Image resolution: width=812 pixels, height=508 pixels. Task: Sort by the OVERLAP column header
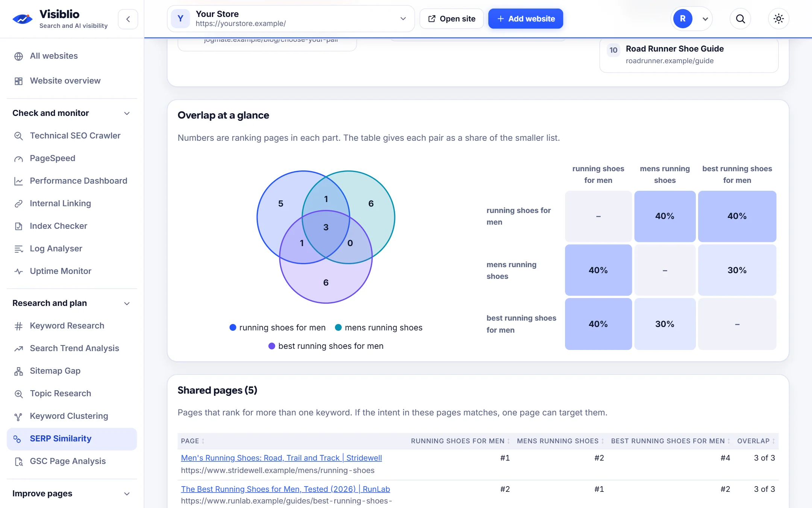(x=756, y=441)
